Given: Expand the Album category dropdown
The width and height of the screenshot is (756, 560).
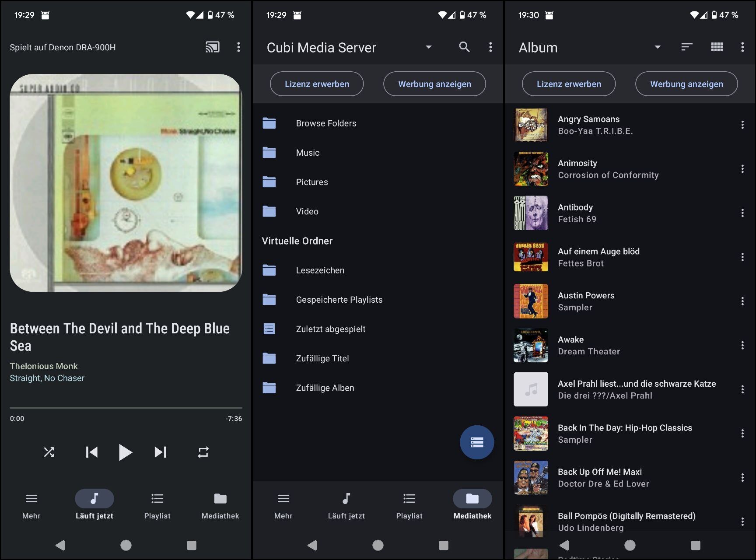Looking at the screenshot, I should pyautogui.click(x=657, y=47).
